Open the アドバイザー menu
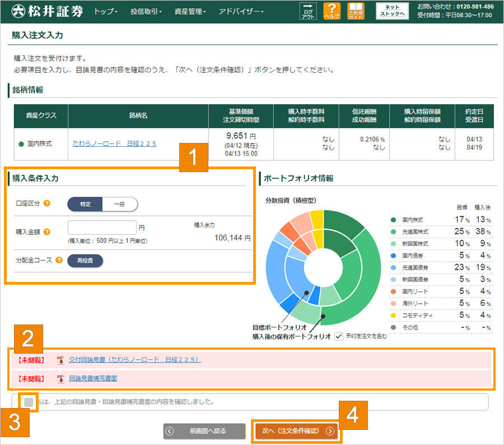Screen dimensions: 504x445 [x=241, y=12]
